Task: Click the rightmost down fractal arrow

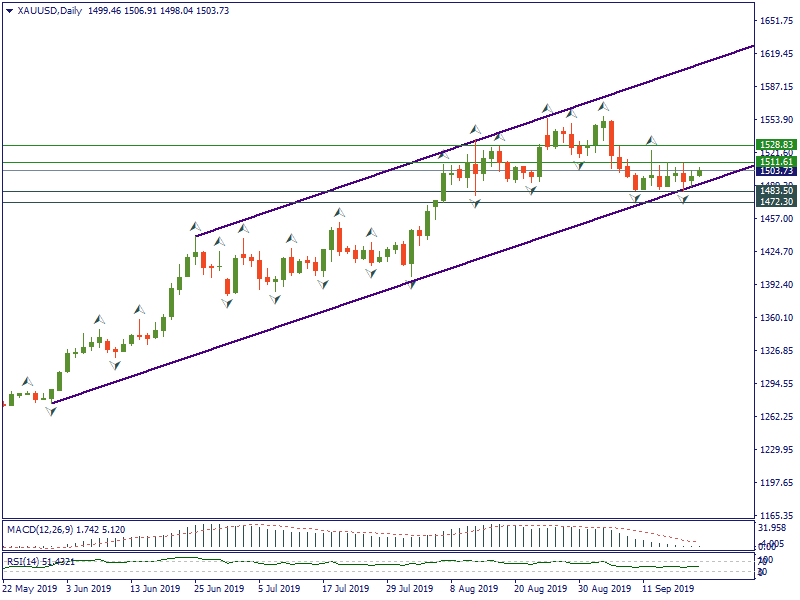Action: coord(684,200)
